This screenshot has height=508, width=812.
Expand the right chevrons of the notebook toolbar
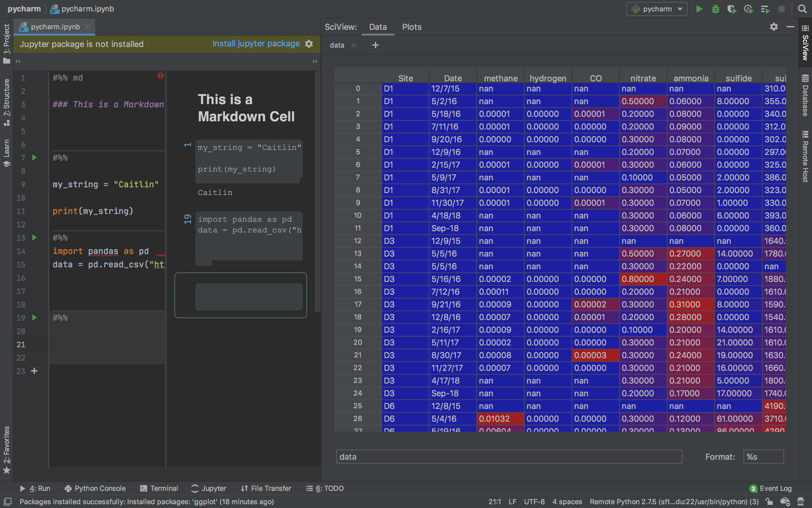click(x=315, y=61)
